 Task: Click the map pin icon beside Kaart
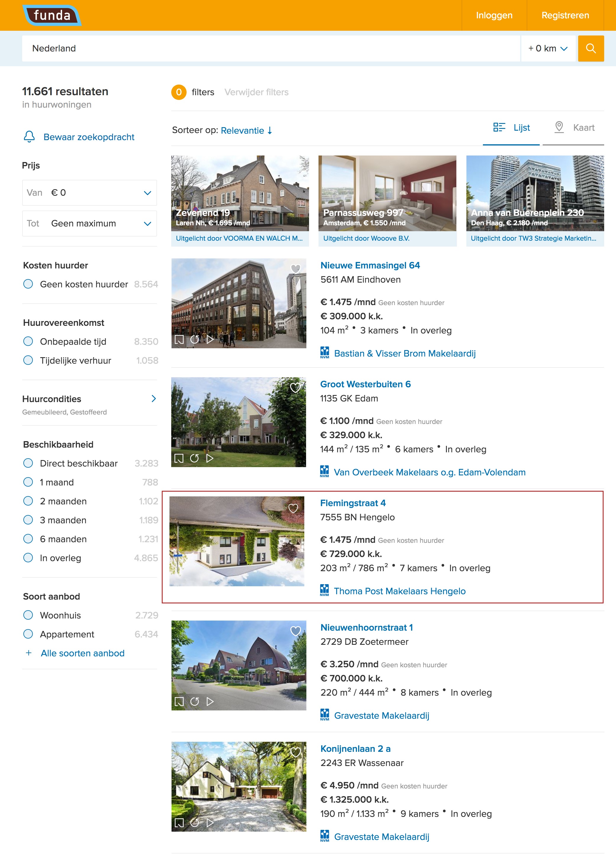point(559,127)
